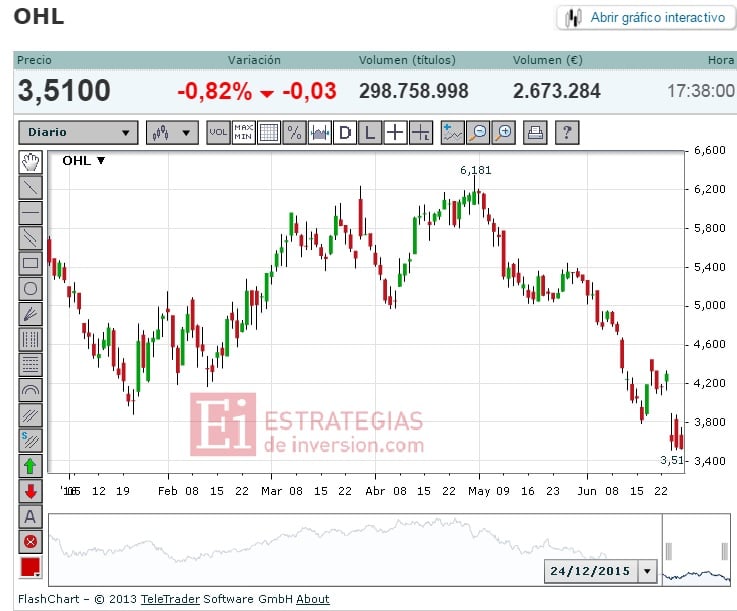The image size is (737, 611).
Task: Click the red X delete drawings button
Action: (31, 542)
